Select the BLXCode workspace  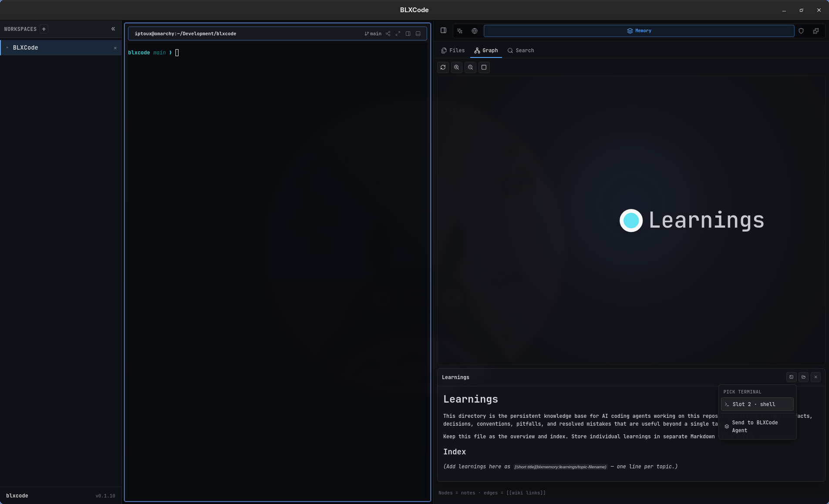(61, 48)
